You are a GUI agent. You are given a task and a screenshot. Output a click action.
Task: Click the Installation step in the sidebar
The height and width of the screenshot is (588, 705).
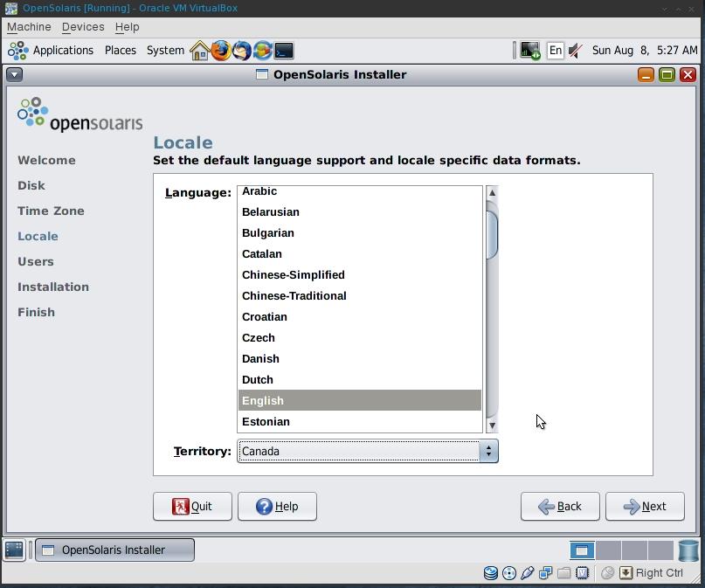(x=53, y=287)
